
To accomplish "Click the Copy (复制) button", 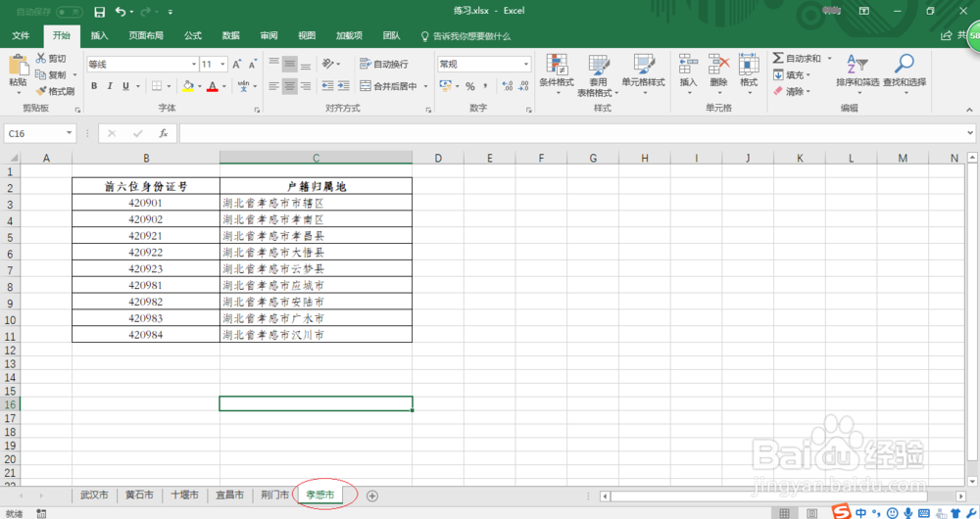I will point(51,75).
